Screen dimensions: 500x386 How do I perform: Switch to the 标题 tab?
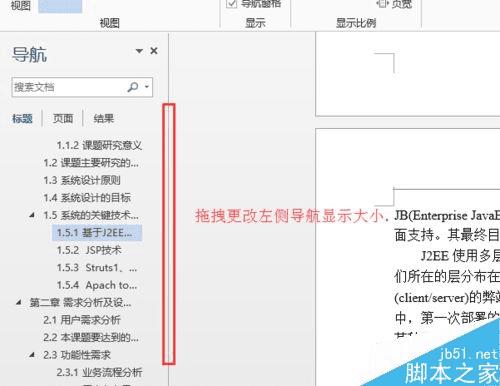(x=22, y=118)
